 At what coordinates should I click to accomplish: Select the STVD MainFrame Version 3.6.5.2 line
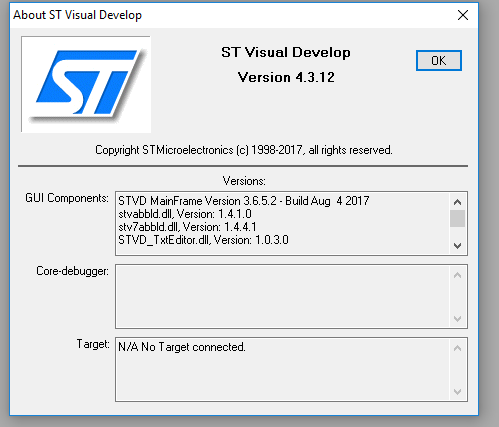pos(244,201)
